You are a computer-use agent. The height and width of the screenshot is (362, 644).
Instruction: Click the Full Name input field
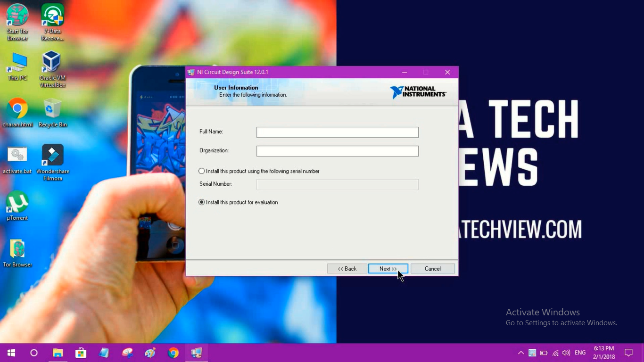337,132
